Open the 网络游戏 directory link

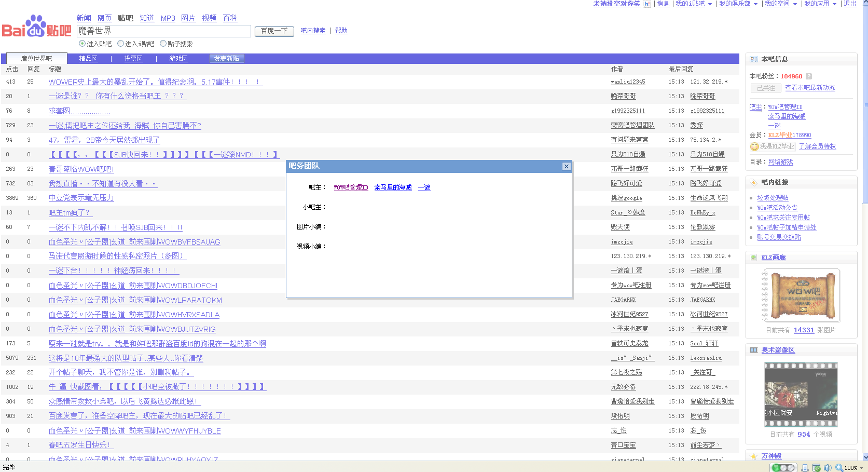click(x=780, y=162)
